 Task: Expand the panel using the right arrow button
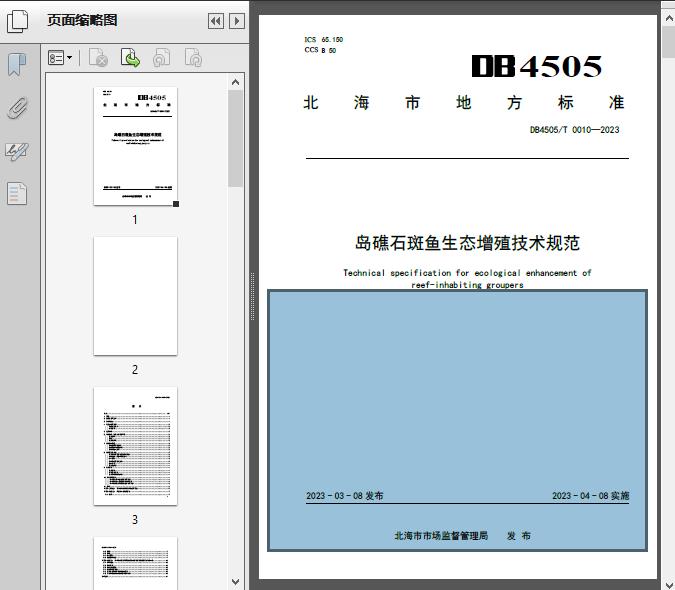236,21
